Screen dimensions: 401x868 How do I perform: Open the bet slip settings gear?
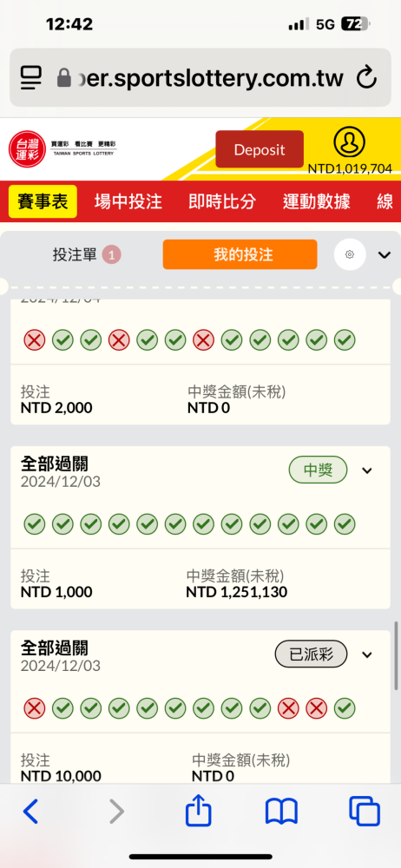click(x=350, y=254)
